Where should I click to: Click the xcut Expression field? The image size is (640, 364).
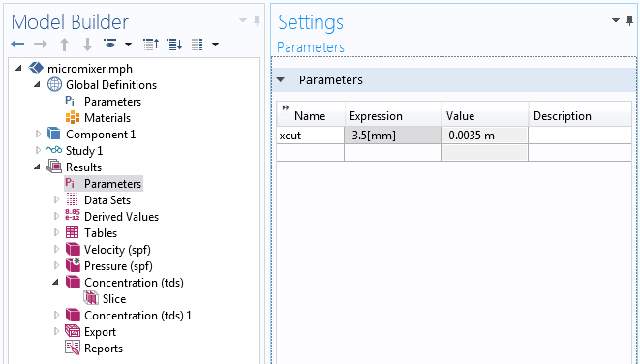pyautogui.click(x=393, y=136)
